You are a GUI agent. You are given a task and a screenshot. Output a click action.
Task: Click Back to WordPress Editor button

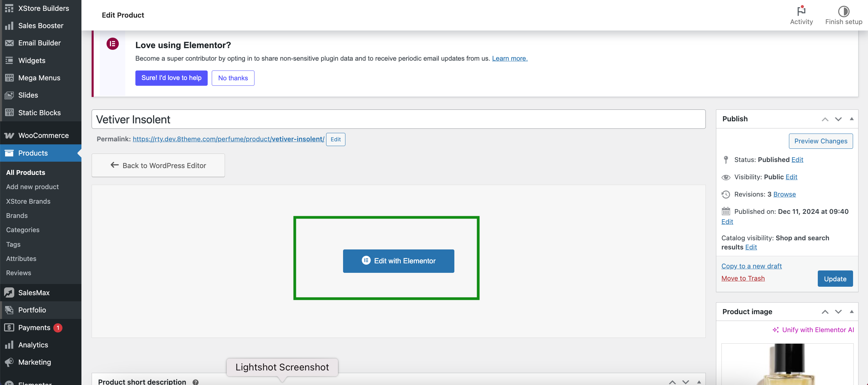click(158, 165)
